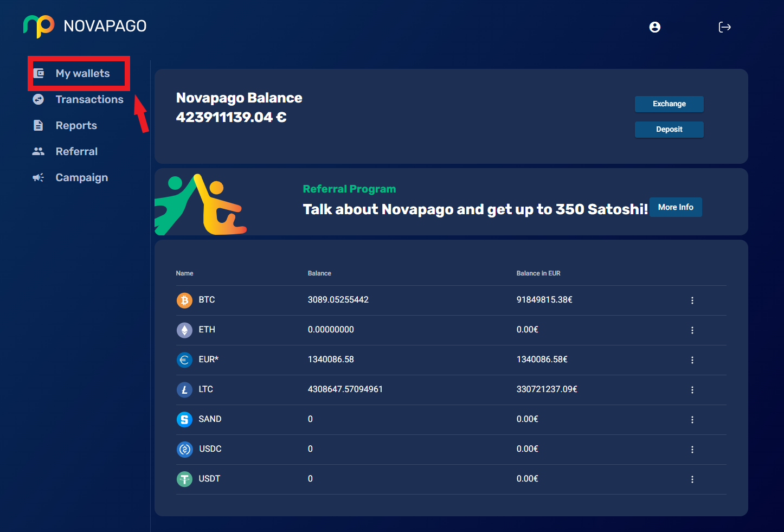The image size is (784, 532).
Task: Select Referral from the sidebar
Action: coord(76,151)
